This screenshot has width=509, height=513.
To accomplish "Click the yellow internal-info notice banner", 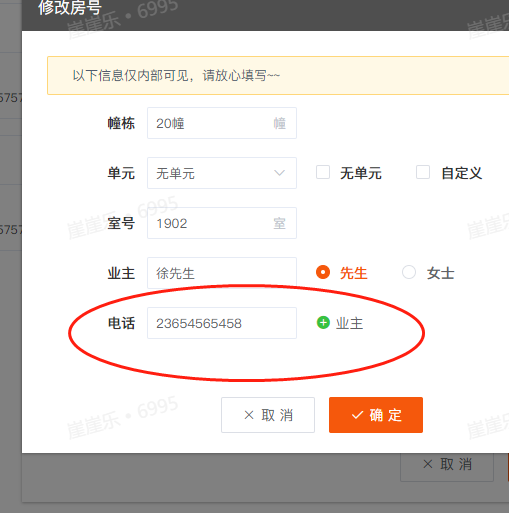I will coord(278,76).
